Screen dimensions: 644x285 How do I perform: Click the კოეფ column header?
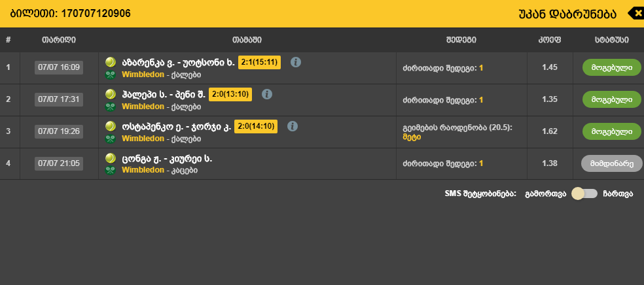point(550,40)
